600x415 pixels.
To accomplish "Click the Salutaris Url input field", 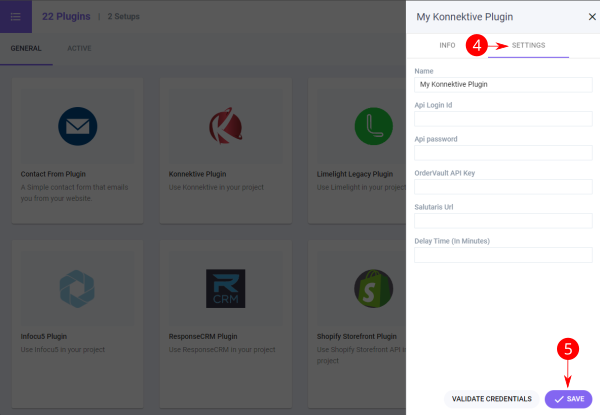I will click(x=503, y=221).
